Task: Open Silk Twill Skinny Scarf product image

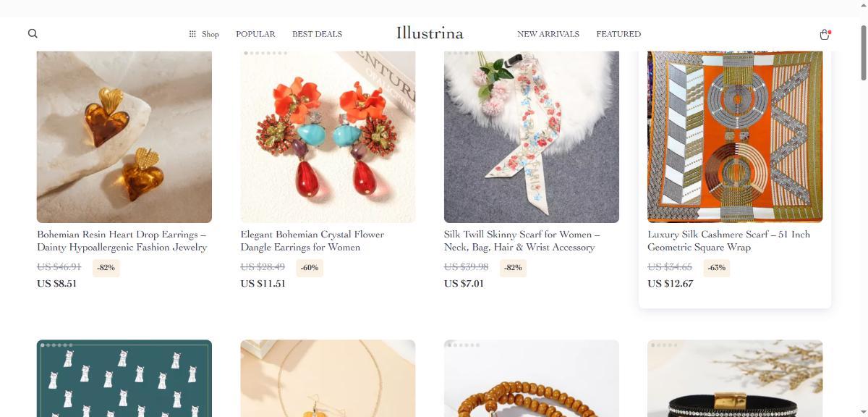Action: [532, 137]
